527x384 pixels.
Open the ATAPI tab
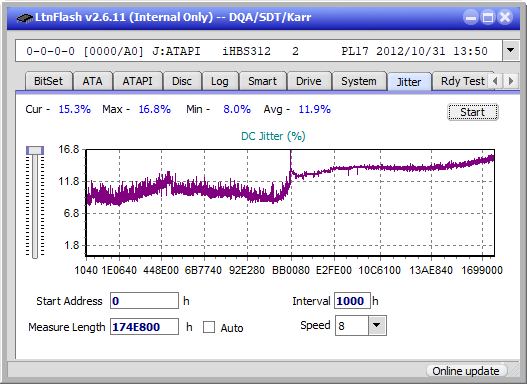point(137,81)
